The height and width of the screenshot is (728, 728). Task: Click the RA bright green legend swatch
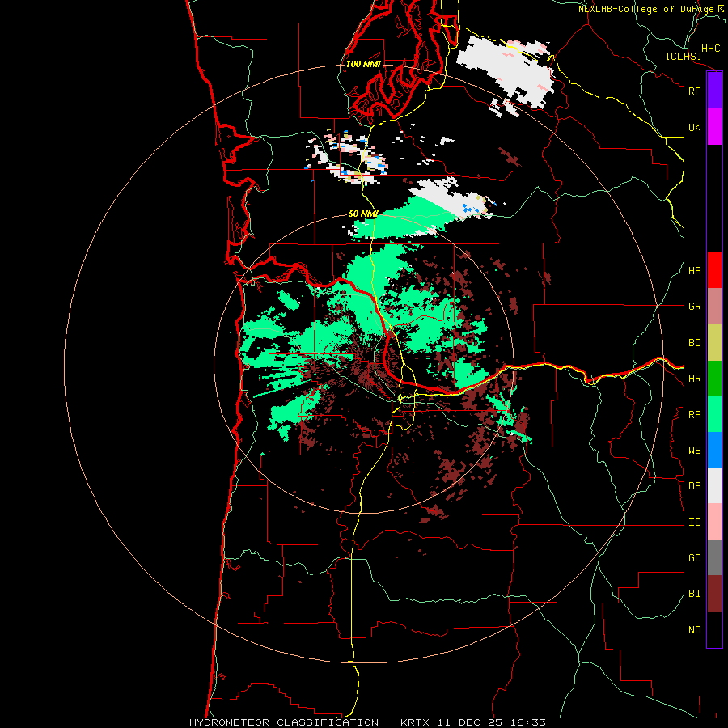(714, 414)
